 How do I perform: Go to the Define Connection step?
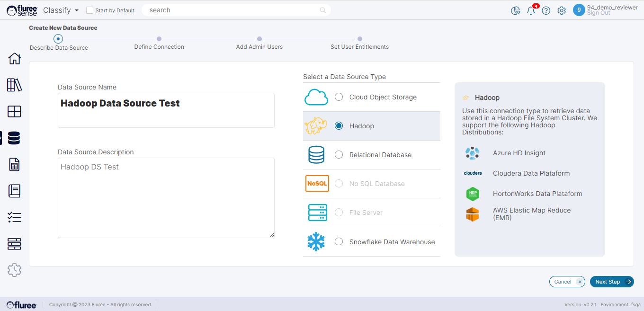[159, 39]
